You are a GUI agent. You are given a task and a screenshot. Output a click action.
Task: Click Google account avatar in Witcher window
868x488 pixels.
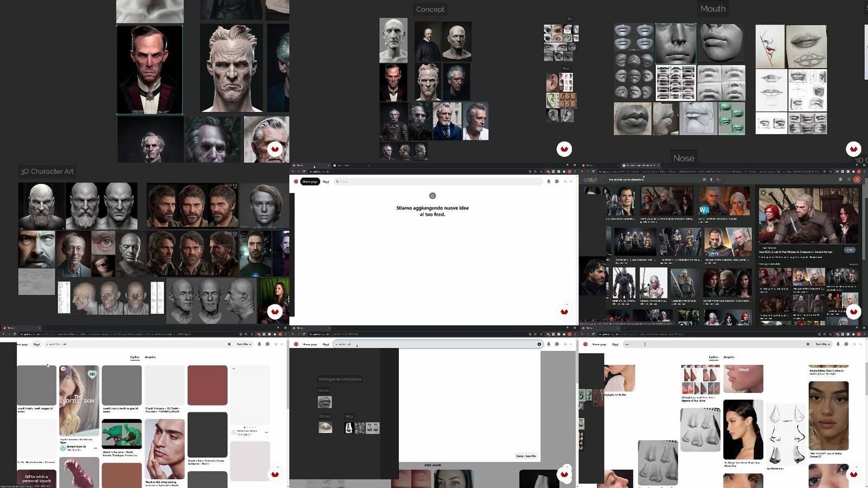pos(857,179)
